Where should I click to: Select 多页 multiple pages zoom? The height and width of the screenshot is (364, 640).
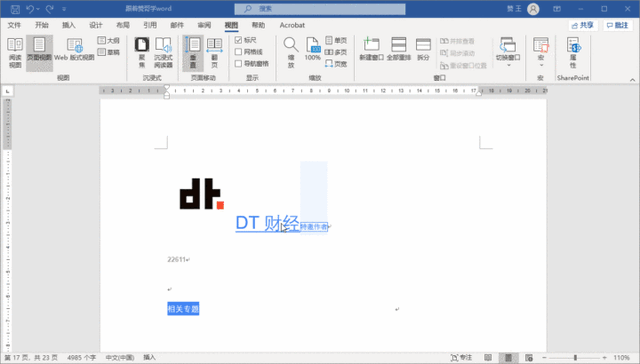pos(336,52)
